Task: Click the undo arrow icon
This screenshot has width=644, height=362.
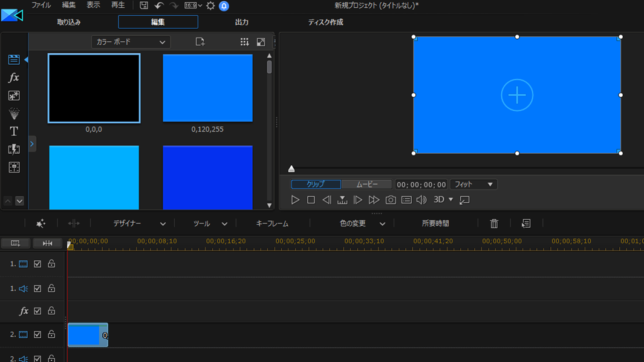Action: tap(159, 5)
